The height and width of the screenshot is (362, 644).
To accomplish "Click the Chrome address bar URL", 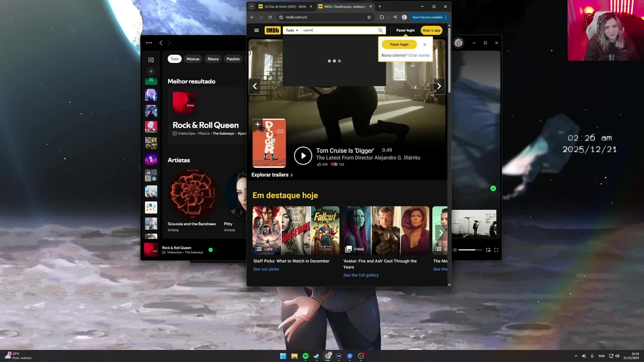I will pos(297,17).
